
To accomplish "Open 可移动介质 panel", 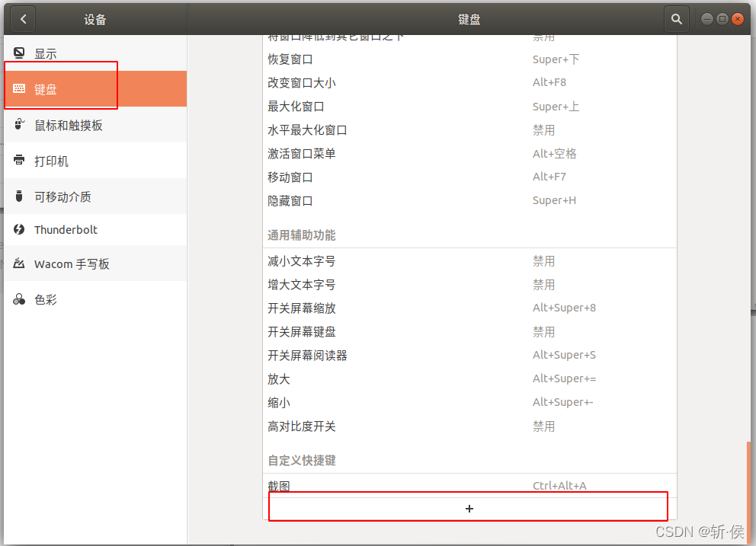I will (95, 196).
